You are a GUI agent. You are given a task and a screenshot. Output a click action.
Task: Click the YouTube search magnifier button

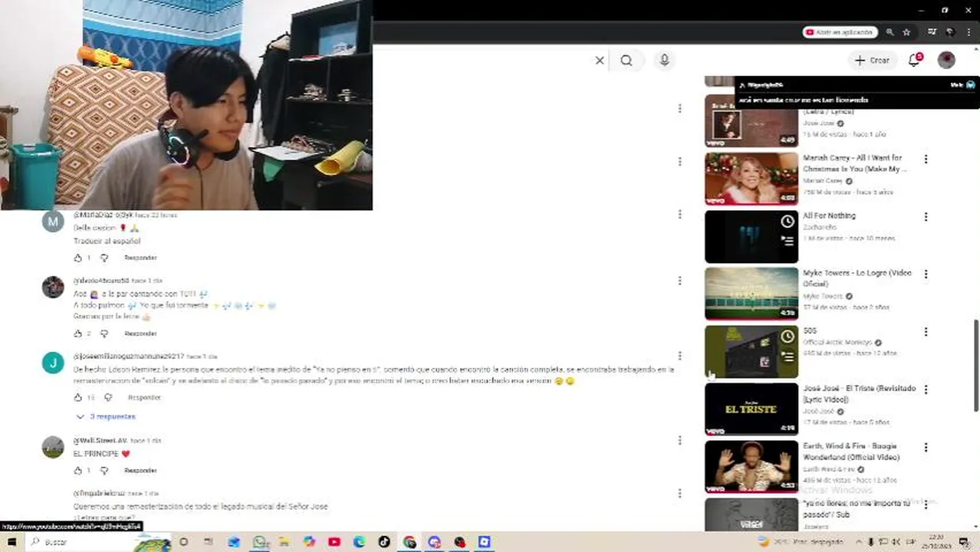626,61
